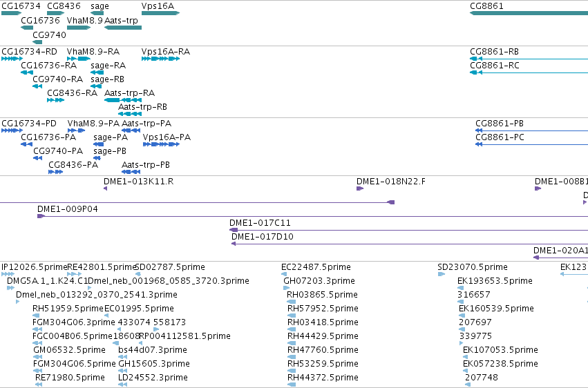Select the RH03865.5prime EST label
This screenshot has width=588, height=388.
(x=323, y=295)
